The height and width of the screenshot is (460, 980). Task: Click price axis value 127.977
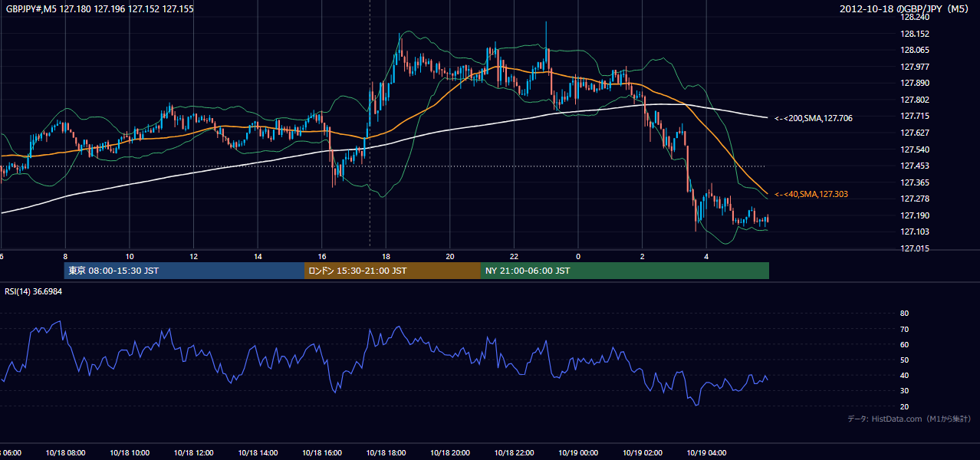913,67
